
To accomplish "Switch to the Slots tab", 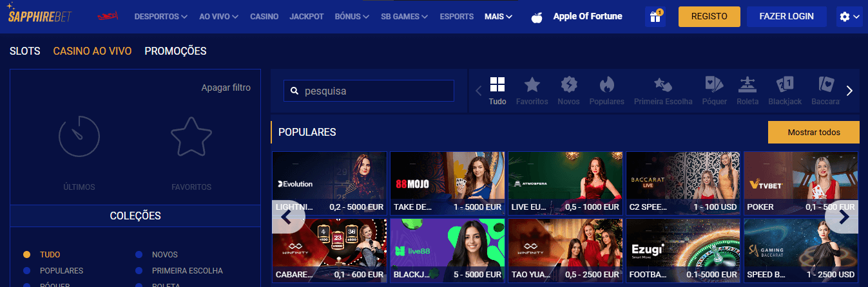I will click(25, 51).
